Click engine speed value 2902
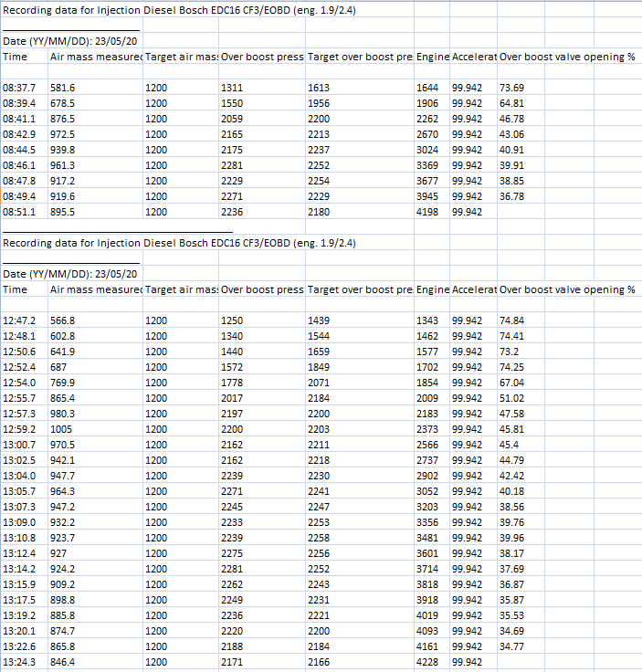642x672 pixels. pyautogui.click(x=427, y=476)
